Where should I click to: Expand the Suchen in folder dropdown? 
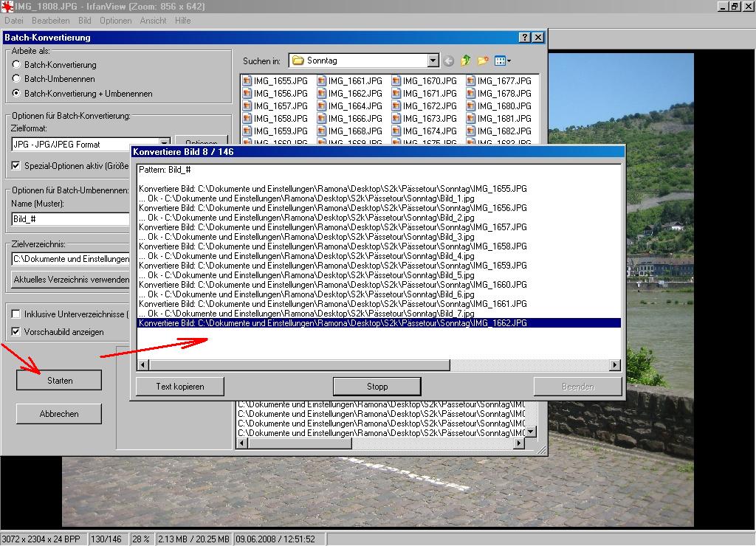point(433,61)
